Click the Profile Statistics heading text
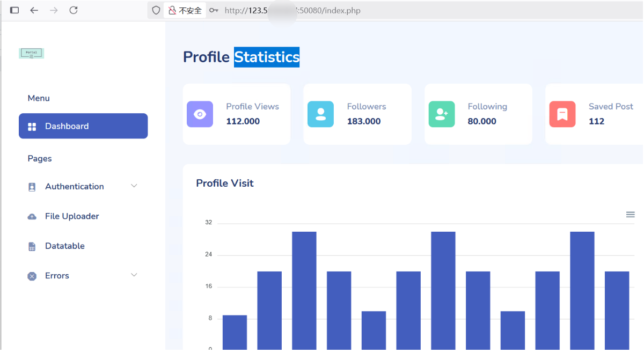Screen dimensions: 644x353 pos(241,57)
